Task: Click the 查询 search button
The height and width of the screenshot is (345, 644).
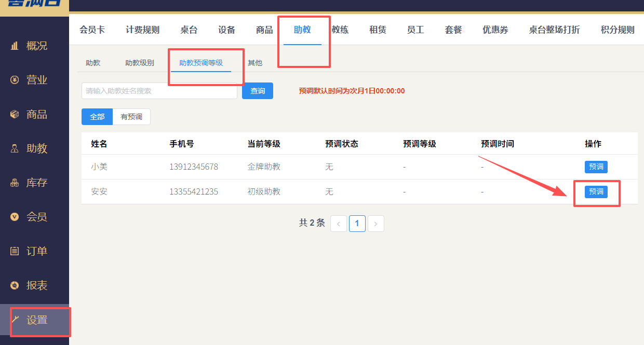Action: click(257, 91)
